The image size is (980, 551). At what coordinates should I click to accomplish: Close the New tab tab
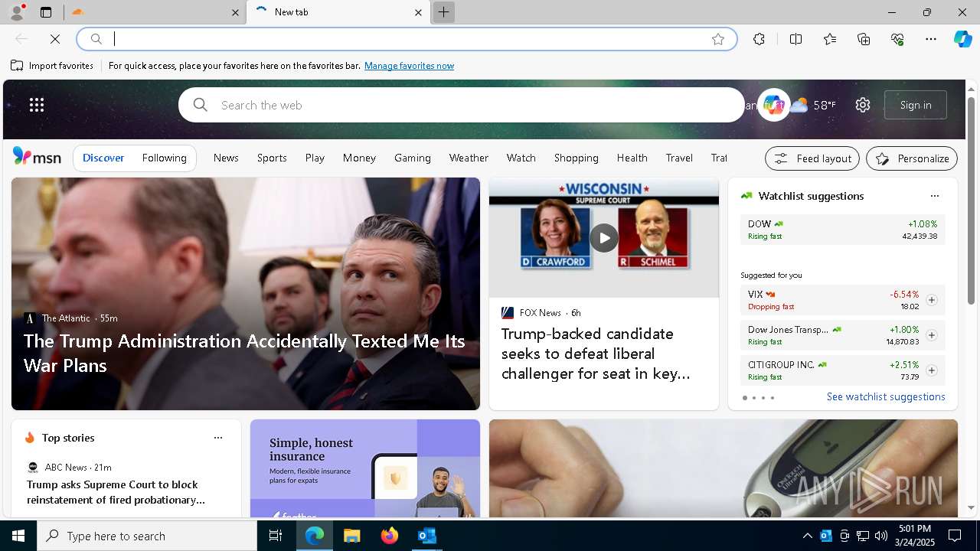(x=418, y=12)
